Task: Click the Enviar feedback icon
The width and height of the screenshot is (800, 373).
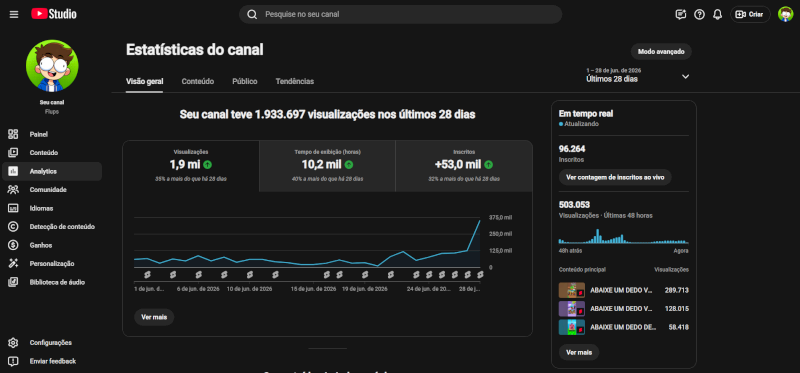Action: pos(13,361)
